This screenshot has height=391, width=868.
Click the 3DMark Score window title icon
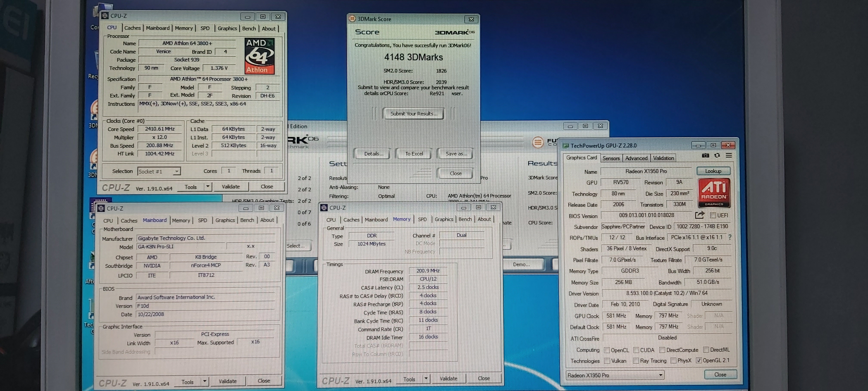coord(352,19)
